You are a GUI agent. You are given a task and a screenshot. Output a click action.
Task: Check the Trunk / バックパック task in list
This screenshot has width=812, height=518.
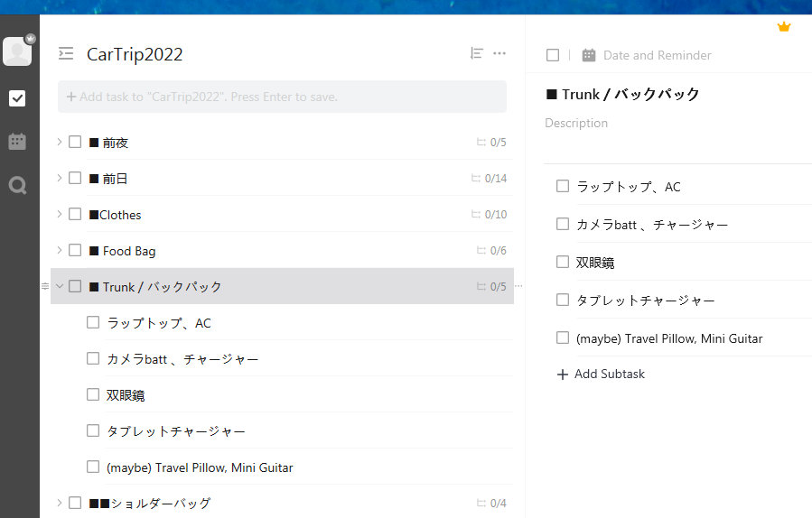[x=75, y=286]
